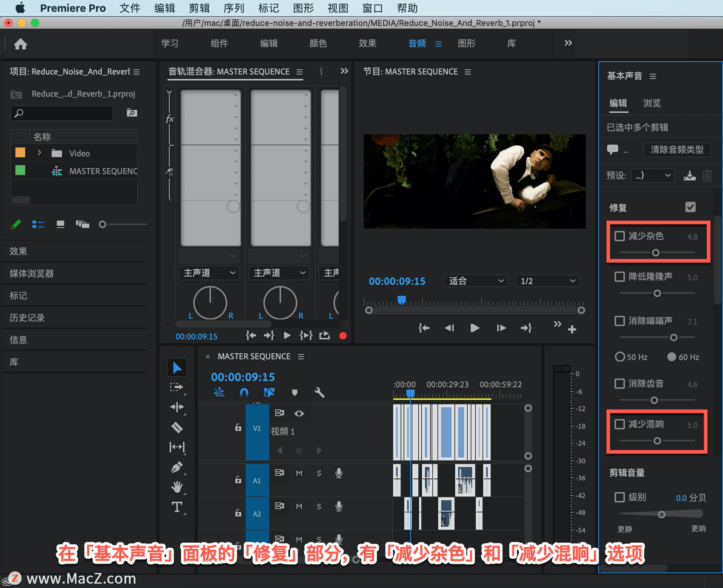This screenshot has width=723, height=588.
Task: Delete preset trash icon
Action: [x=707, y=176]
